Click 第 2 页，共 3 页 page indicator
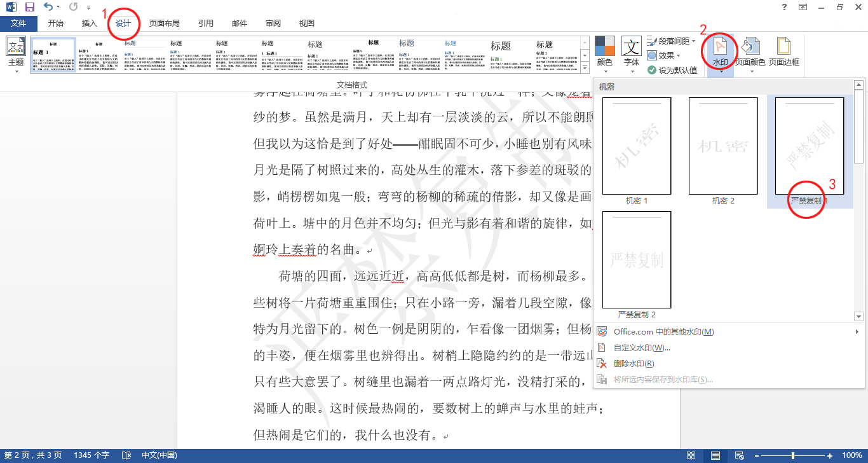Screen dimensions: 868x463 click(x=33, y=455)
